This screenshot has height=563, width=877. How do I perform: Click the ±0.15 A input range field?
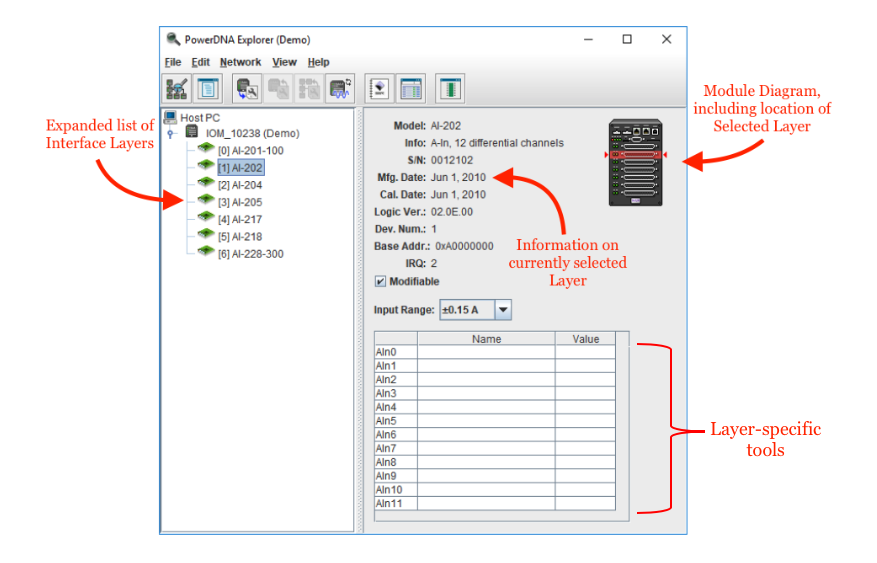pos(468,310)
